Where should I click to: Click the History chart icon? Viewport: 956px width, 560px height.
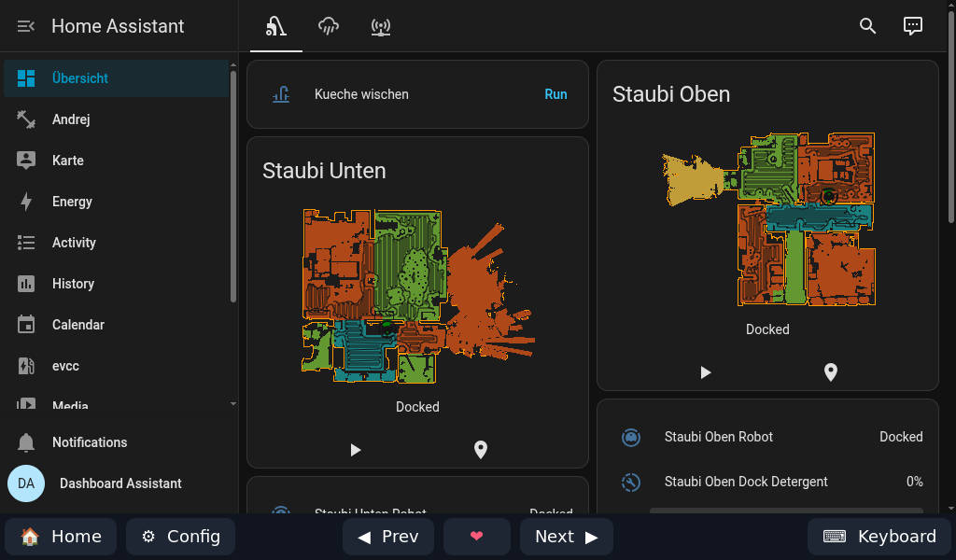coord(25,284)
